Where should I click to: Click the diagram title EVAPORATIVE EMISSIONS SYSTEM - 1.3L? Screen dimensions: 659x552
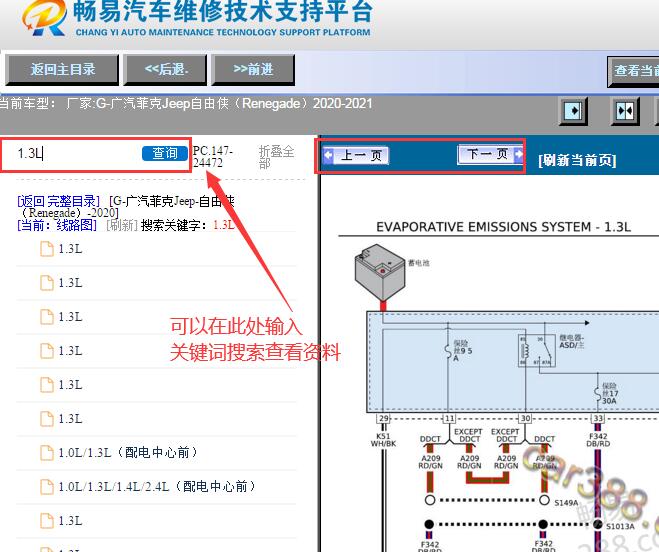coord(503,227)
